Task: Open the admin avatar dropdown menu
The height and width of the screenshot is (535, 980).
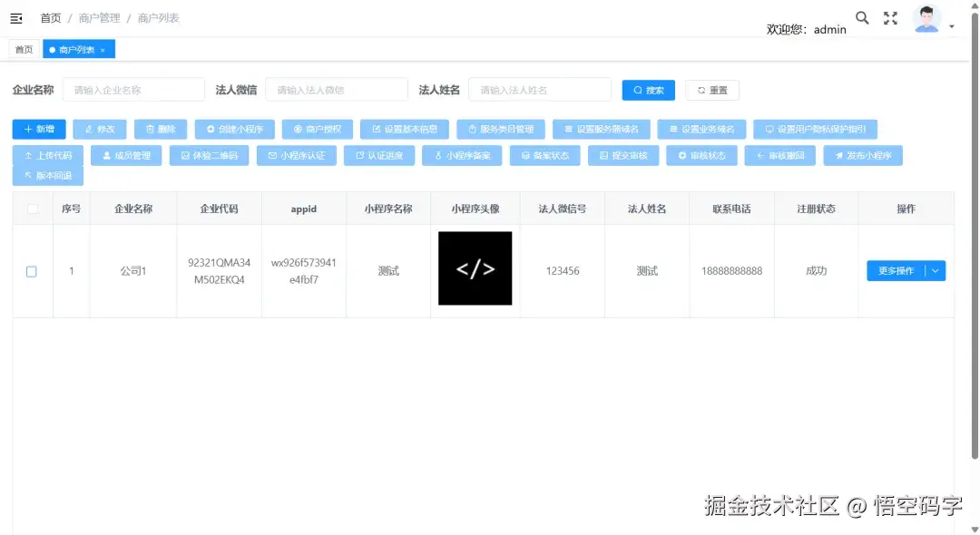Action: tap(926, 17)
